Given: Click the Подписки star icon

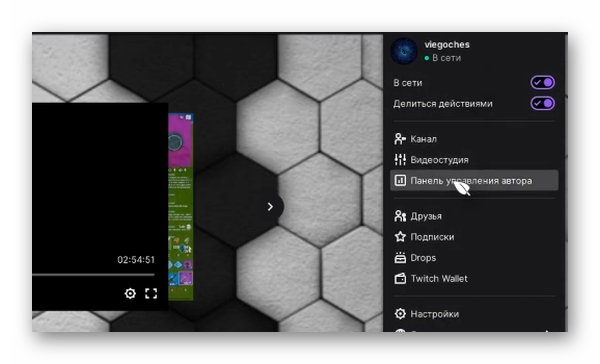Looking at the screenshot, I should tap(400, 237).
